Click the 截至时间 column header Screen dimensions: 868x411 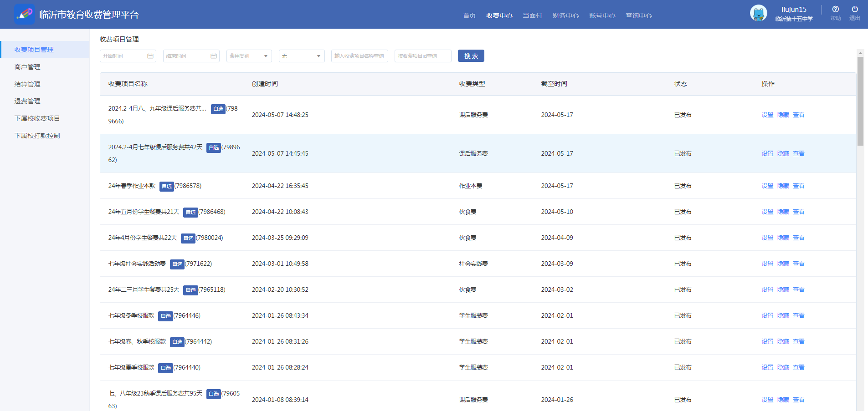(x=554, y=84)
